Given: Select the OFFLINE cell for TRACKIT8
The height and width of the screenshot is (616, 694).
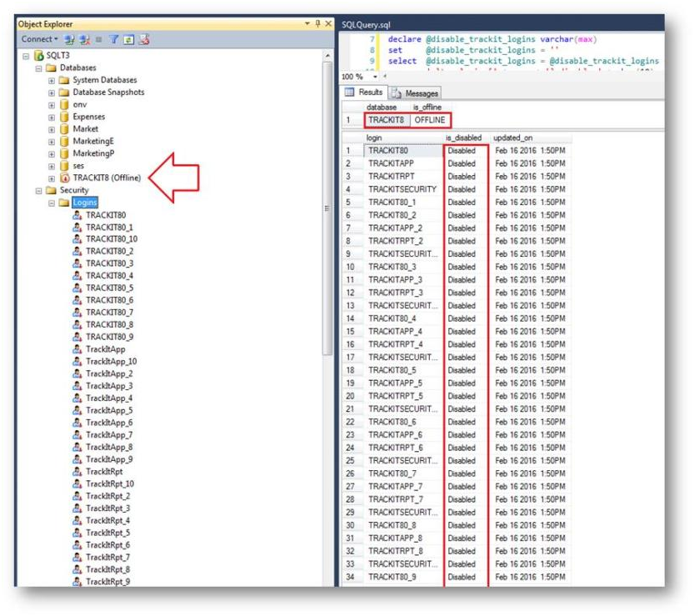Looking at the screenshot, I should tap(430, 120).
